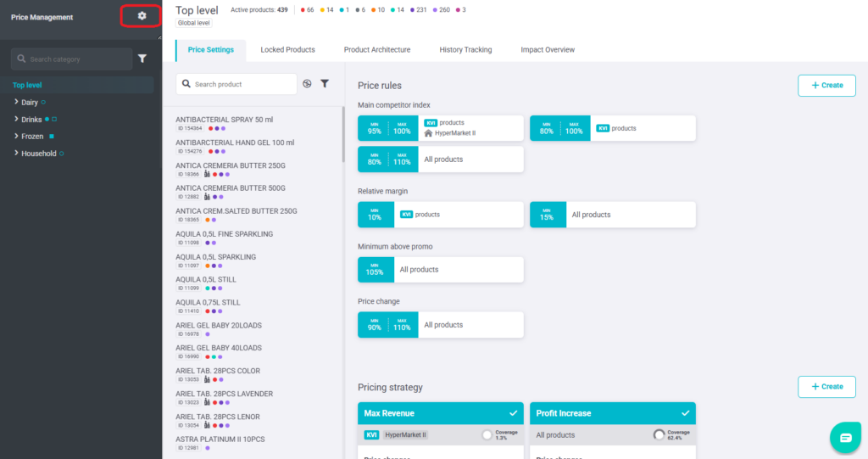This screenshot has height=459, width=868.
Task: Open the Impact Overview tab
Action: click(x=548, y=50)
